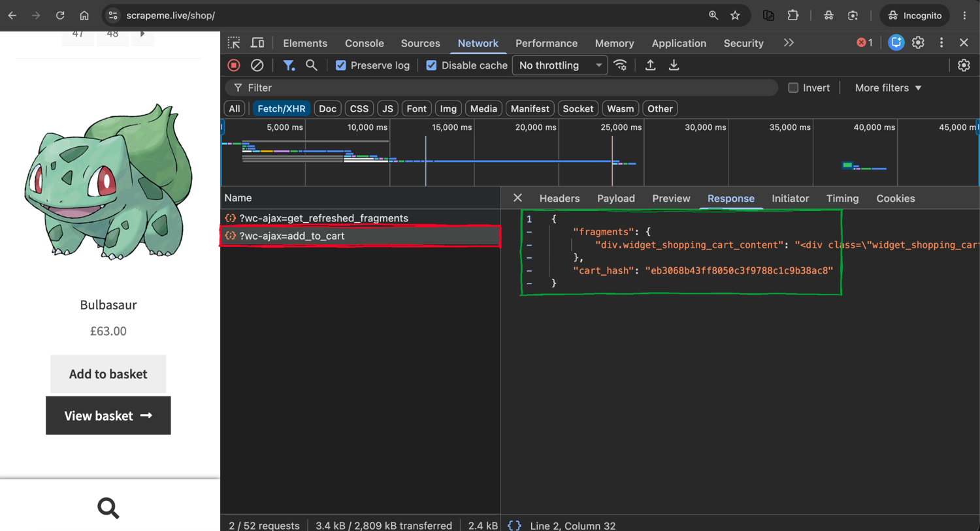
Task: Toggle the Doc type filter
Action: [x=327, y=108]
